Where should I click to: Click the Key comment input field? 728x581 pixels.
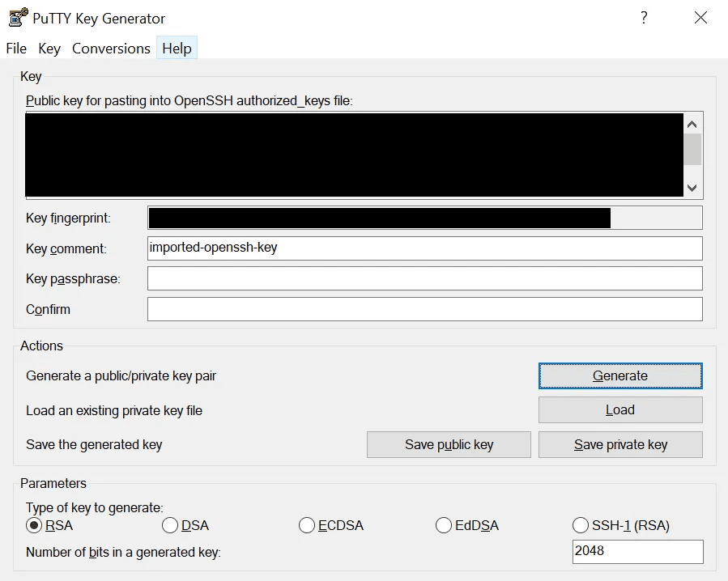(425, 248)
